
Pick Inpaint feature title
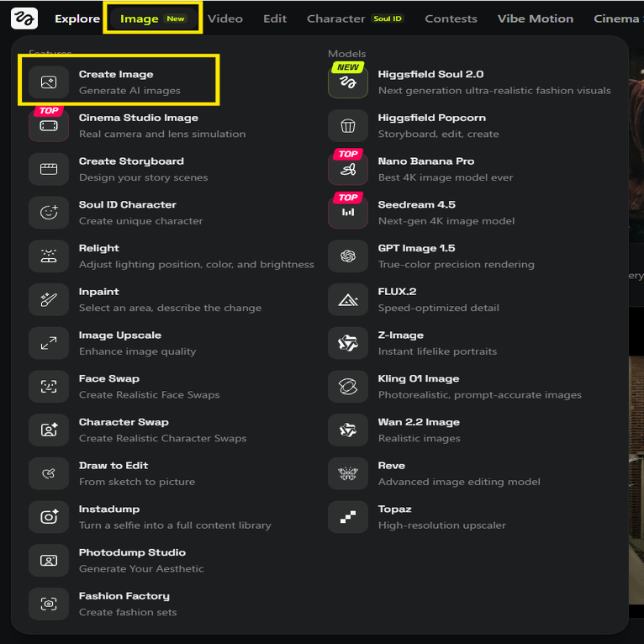[99, 292]
